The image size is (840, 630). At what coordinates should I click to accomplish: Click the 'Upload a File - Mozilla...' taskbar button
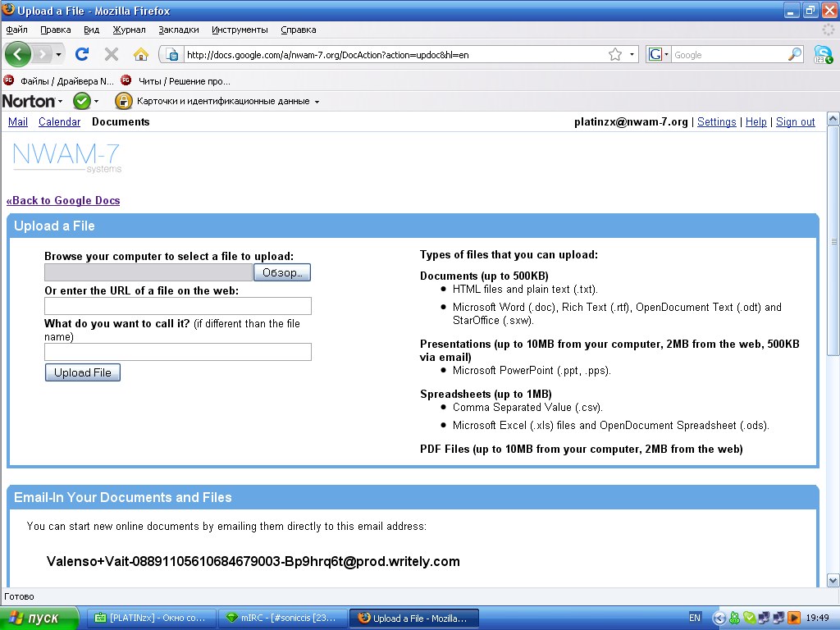[x=414, y=619]
